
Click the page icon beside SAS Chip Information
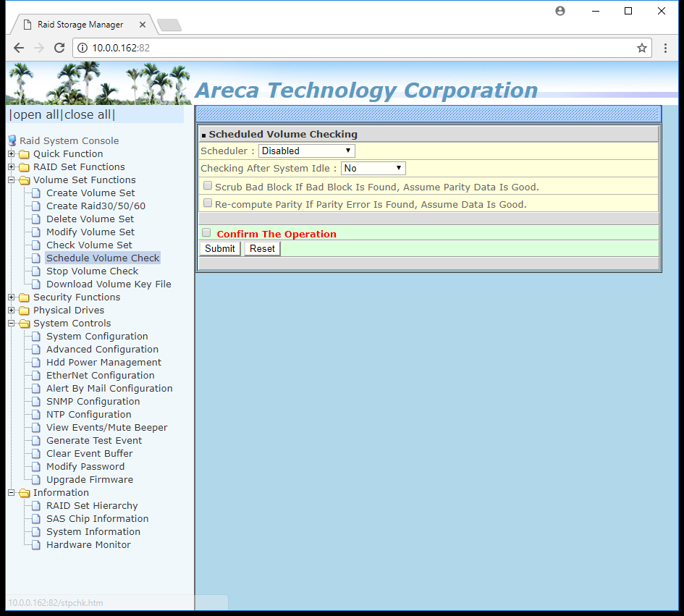pos(37,519)
